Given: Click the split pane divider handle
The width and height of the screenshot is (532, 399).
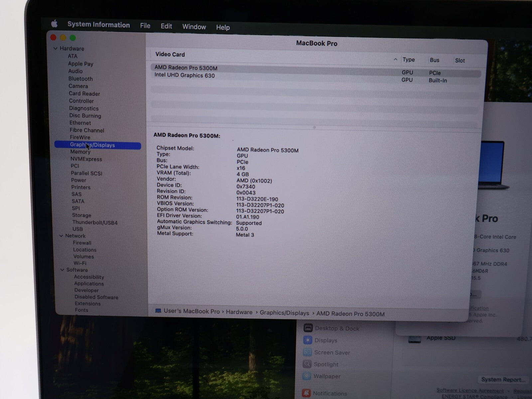Looking at the screenshot, I should point(314,127).
